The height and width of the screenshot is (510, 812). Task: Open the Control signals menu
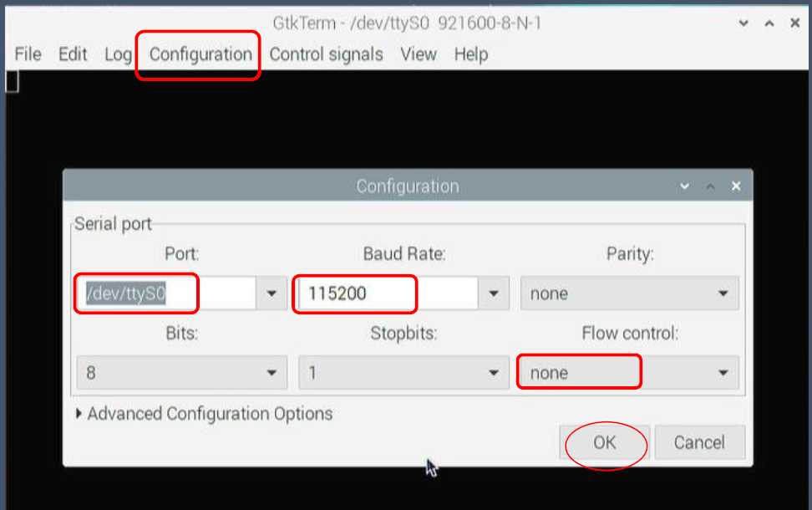pyautogui.click(x=327, y=54)
